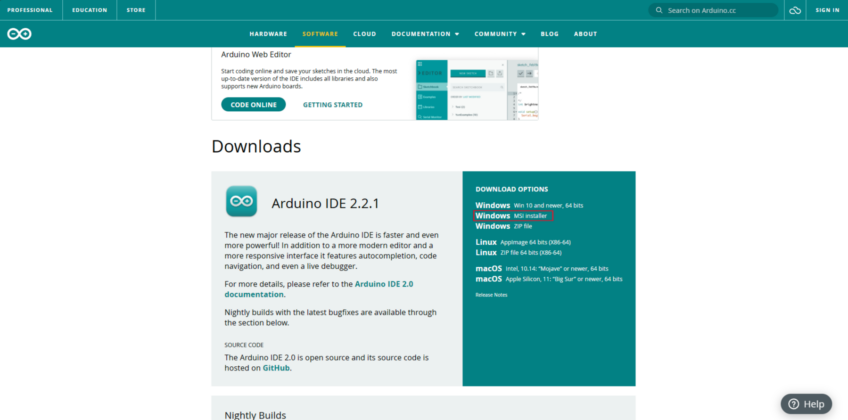The height and width of the screenshot is (420, 848).
Task: Open the Arduino IDE 2.0 documentation link
Action: pos(319,289)
